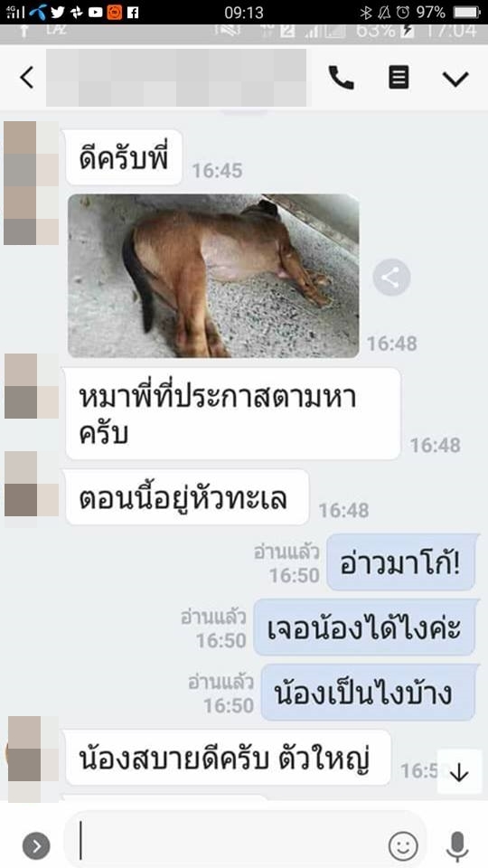The width and height of the screenshot is (488, 868).
Task: Tap the YouTube status bar icon
Action: tap(96, 12)
